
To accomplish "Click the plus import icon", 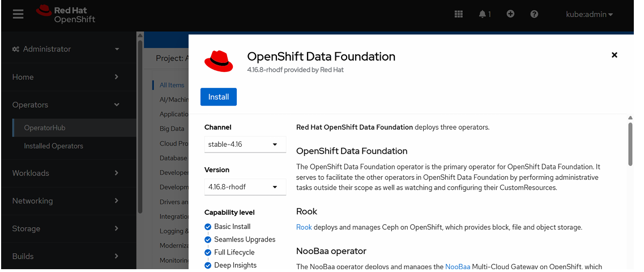I will click(510, 14).
